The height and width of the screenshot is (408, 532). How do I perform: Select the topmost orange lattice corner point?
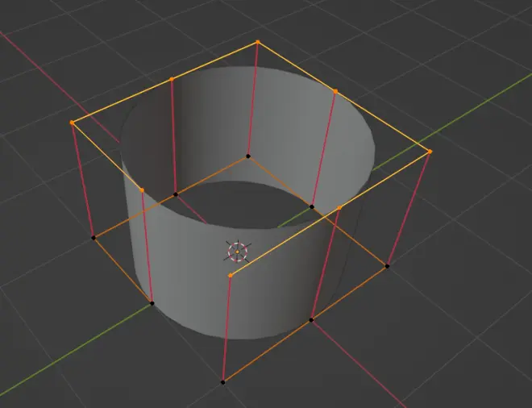pos(257,42)
